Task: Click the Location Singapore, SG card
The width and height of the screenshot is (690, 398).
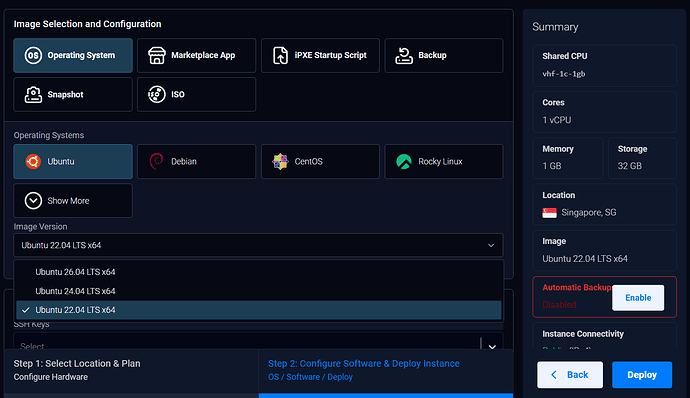Action: click(x=605, y=205)
